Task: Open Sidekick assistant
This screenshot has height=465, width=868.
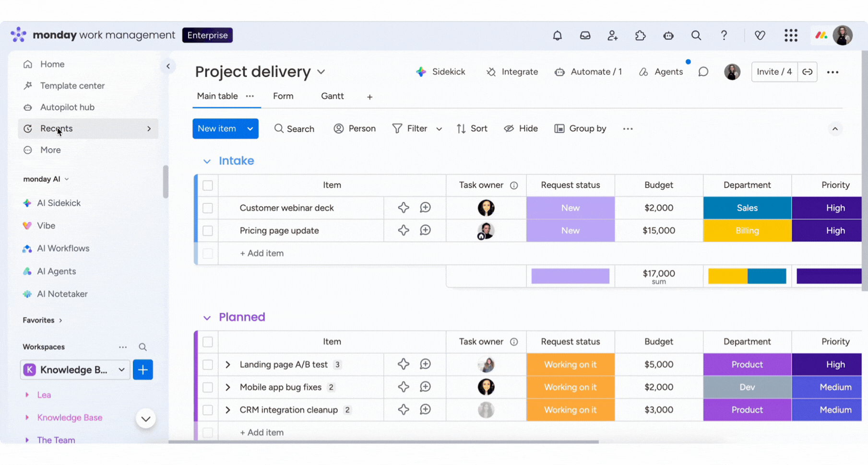Action: (440, 72)
